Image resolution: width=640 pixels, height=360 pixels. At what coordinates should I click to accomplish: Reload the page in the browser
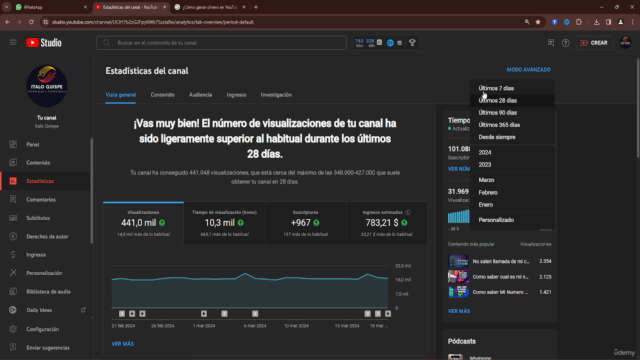click(31, 22)
